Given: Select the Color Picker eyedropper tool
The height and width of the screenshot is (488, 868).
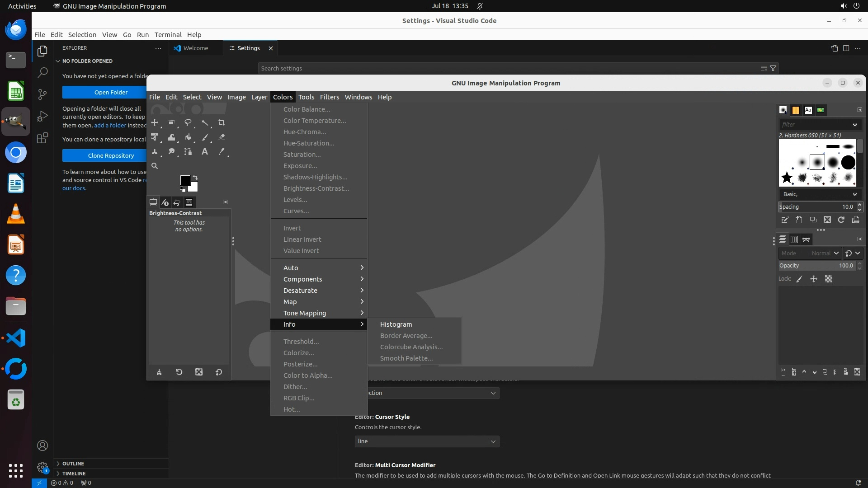Looking at the screenshot, I should [222, 152].
